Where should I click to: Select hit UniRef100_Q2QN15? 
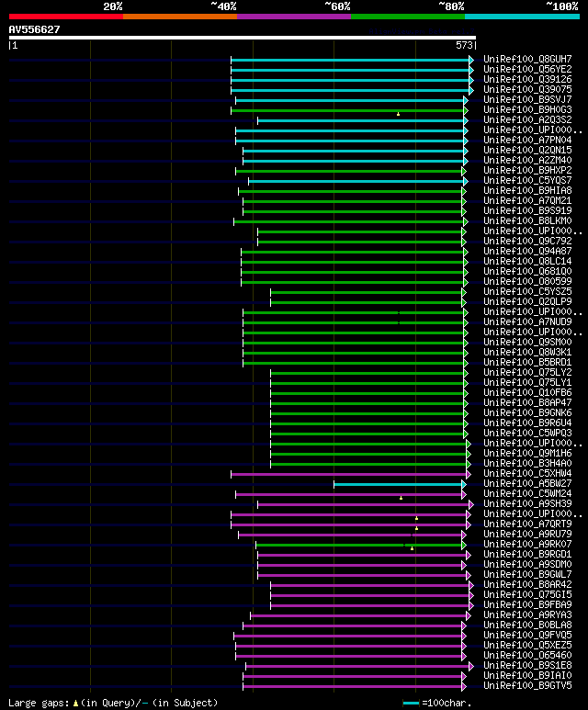527,151
